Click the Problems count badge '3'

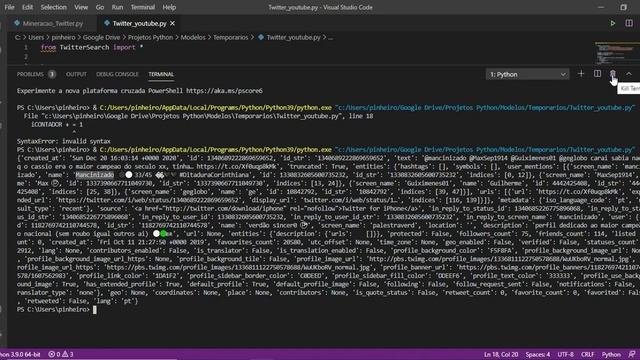click(x=52, y=74)
